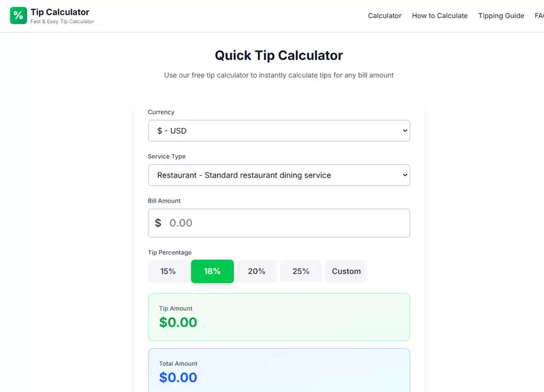This screenshot has width=544, height=392.
Task: Click the Custom tip button
Action: [346, 271]
